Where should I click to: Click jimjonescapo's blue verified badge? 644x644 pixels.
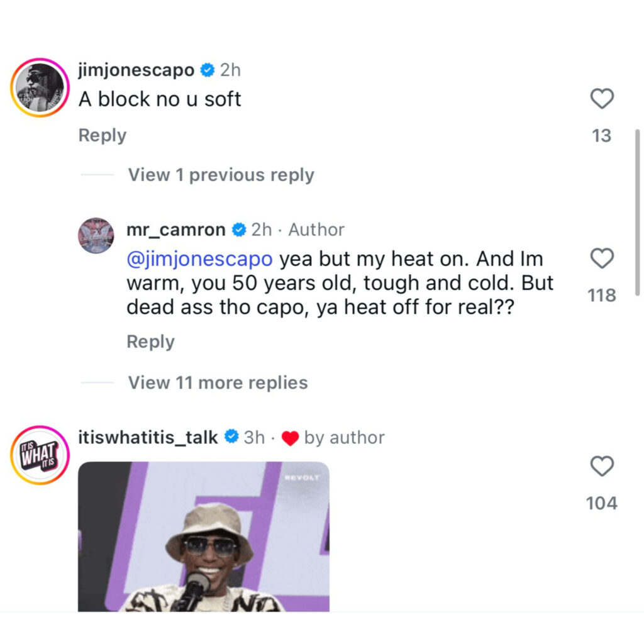click(x=207, y=70)
